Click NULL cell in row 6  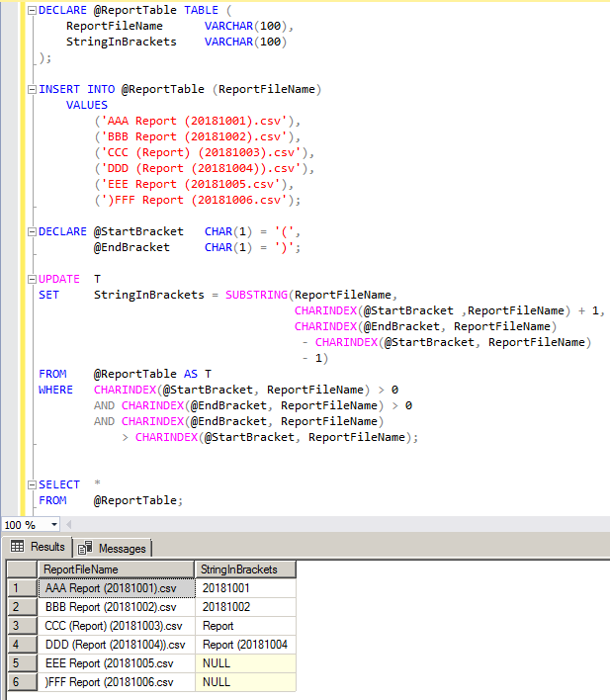[x=245, y=681]
